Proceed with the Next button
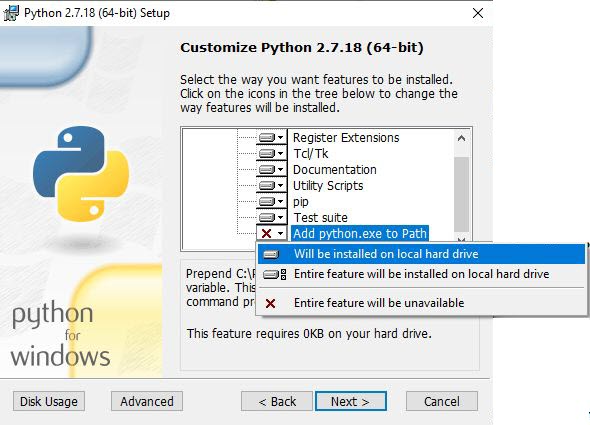 pos(351,401)
